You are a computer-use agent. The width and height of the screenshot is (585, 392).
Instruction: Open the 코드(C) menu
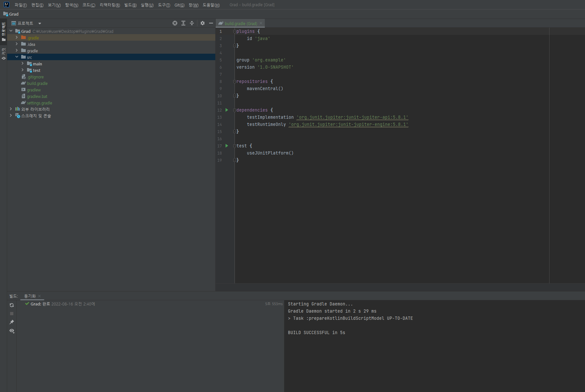tap(89, 5)
